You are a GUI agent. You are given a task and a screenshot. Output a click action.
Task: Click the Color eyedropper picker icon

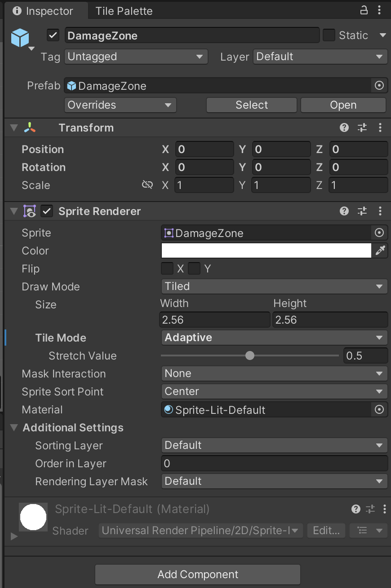380,251
